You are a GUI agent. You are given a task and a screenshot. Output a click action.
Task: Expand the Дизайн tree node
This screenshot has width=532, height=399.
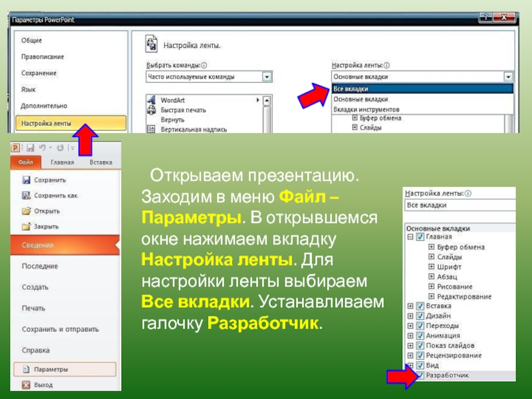(410, 316)
